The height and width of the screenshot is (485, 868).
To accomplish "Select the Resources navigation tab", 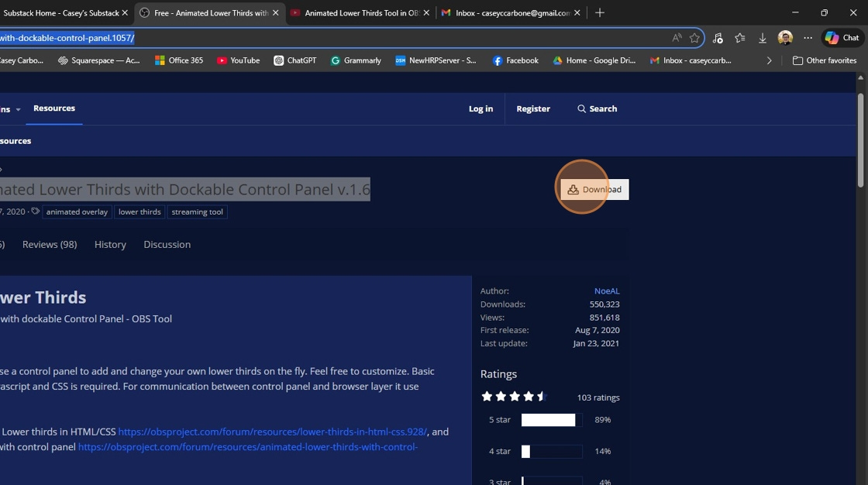I will click(x=54, y=108).
